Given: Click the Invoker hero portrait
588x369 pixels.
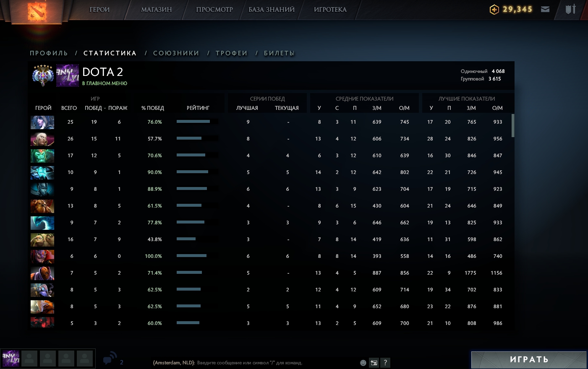Looking at the screenshot, I should point(42,139).
